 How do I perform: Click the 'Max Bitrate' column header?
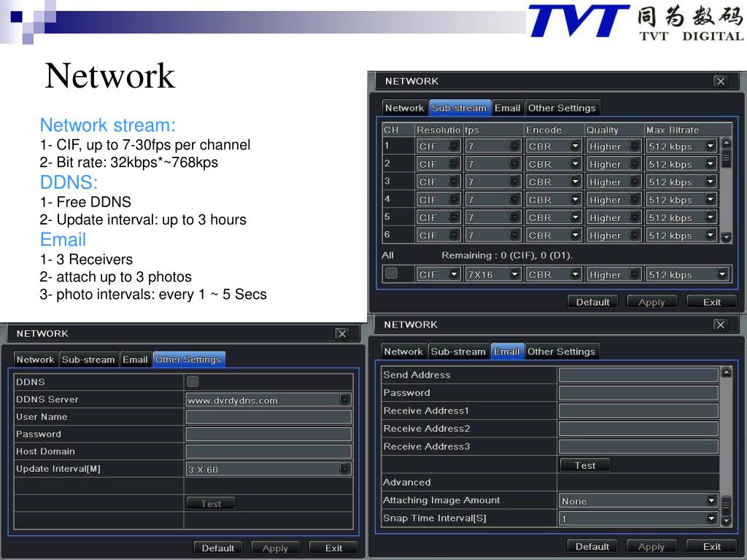pos(672,130)
